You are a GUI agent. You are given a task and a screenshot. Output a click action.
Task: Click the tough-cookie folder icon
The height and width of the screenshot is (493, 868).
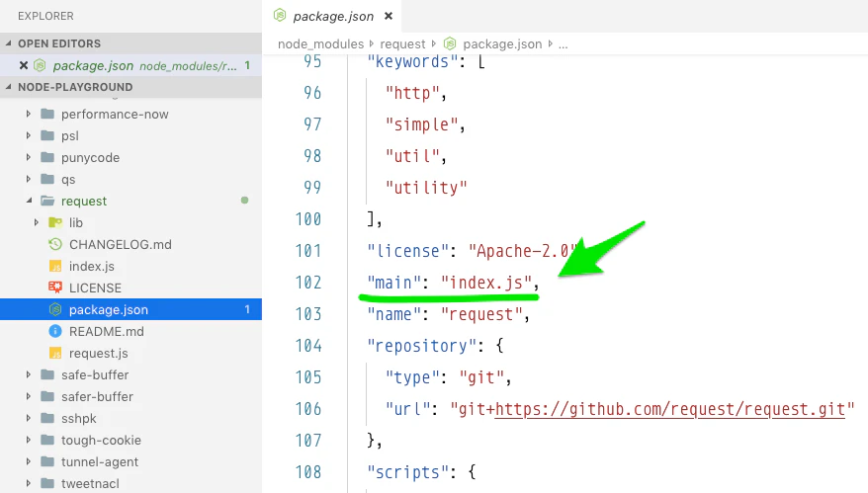pyautogui.click(x=47, y=440)
